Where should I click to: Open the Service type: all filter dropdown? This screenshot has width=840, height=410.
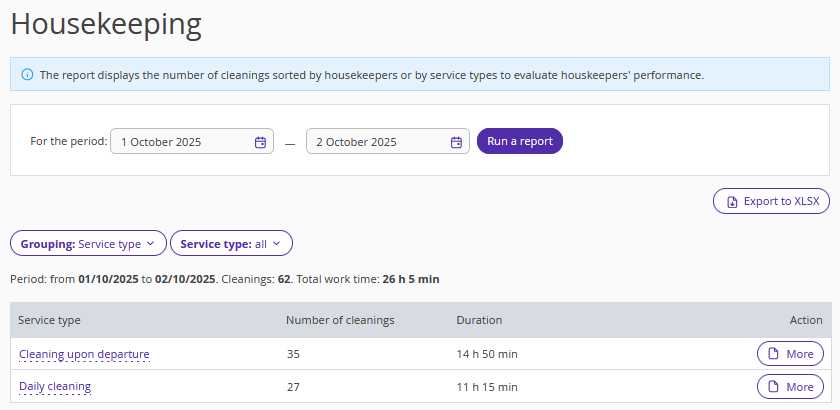[231, 243]
